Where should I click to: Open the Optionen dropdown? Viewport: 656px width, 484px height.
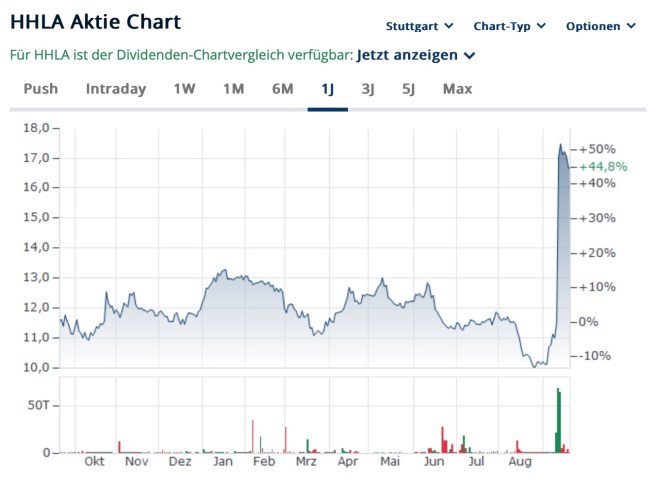(600, 26)
